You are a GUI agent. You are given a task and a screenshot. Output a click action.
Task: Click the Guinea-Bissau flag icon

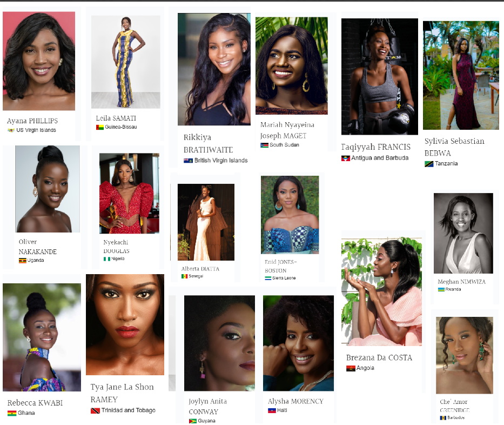coord(99,128)
